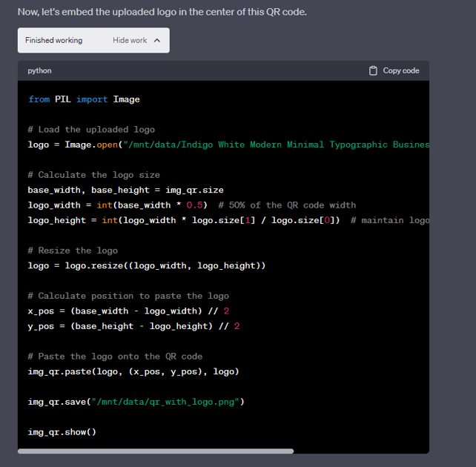Click the Copy code button label
The image size is (476, 467).
click(400, 70)
